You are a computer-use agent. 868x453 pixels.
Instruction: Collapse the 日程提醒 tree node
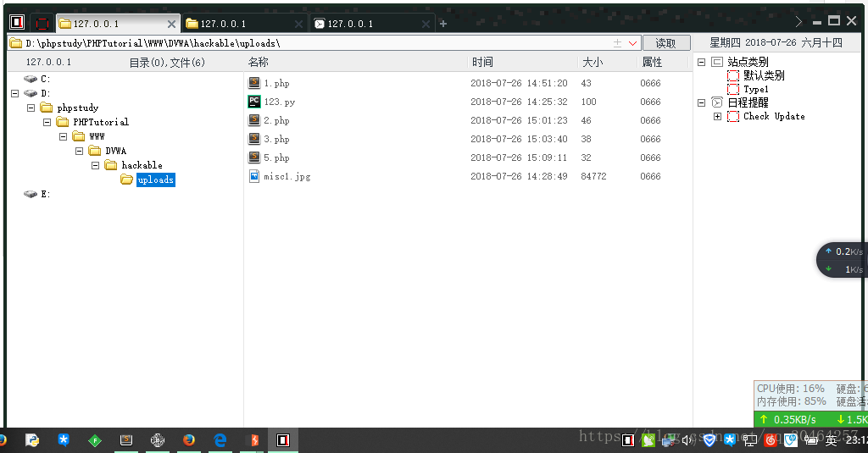[701, 102]
